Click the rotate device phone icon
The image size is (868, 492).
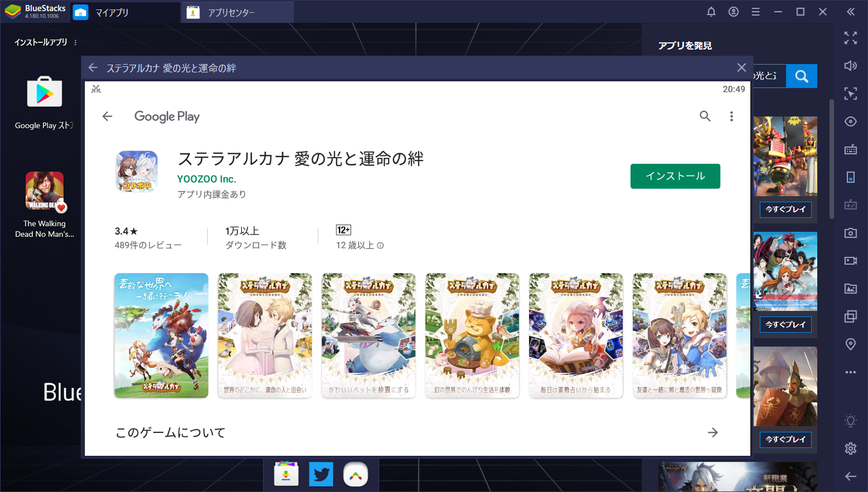click(x=851, y=177)
